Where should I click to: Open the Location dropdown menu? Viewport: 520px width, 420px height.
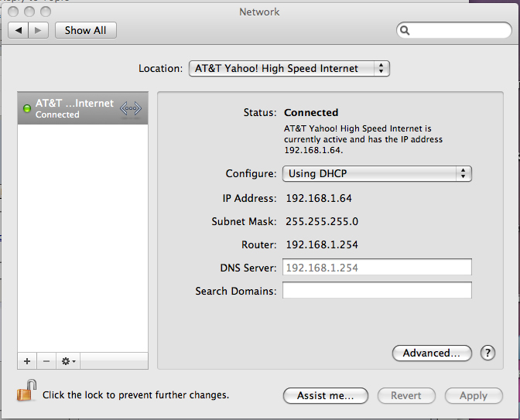[x=289, y=69]
